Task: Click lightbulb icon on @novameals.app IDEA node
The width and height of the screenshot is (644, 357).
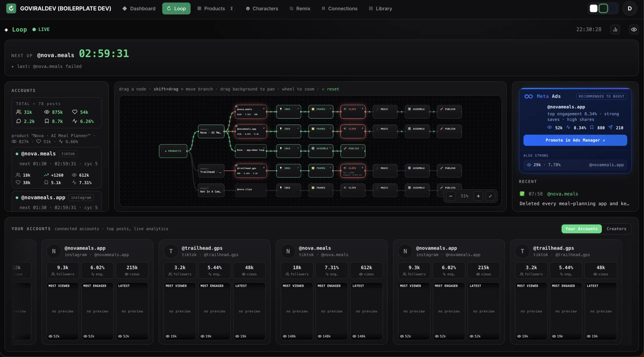Action: click(281, 129)
